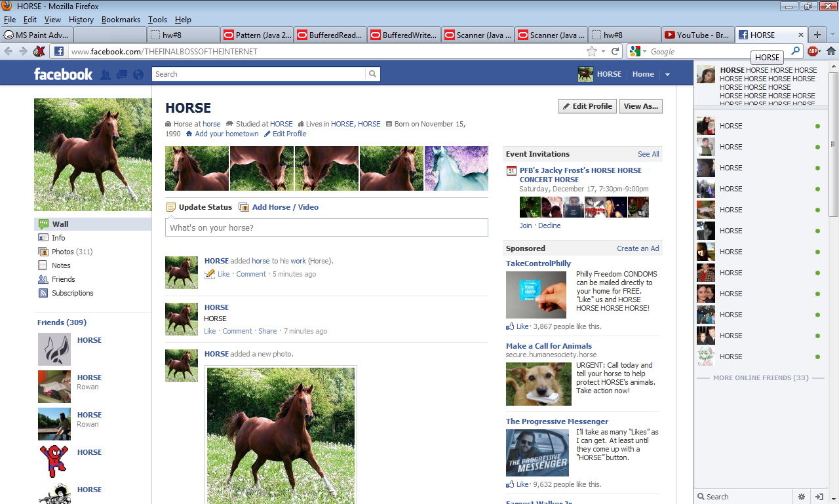The width and height of the screenshot is (839, 504).
Task: Open the Make a Call for Animals ad
Action: (x=549, y=346)
